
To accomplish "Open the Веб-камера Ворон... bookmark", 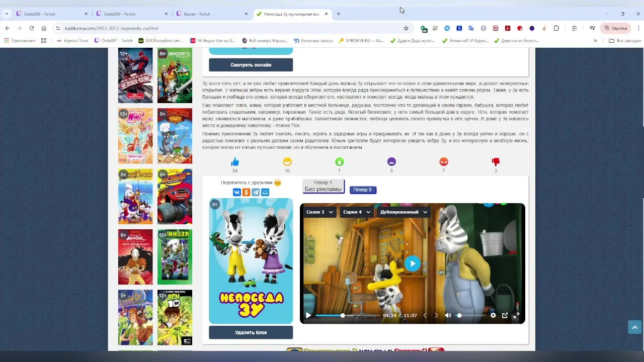I will [265, 41].
